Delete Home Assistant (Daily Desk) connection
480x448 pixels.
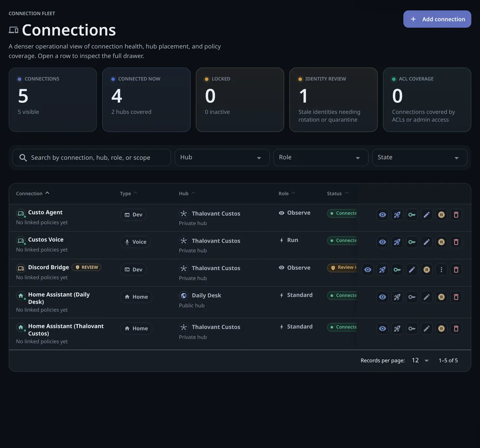pyautogui.click(x=456, y=297)
